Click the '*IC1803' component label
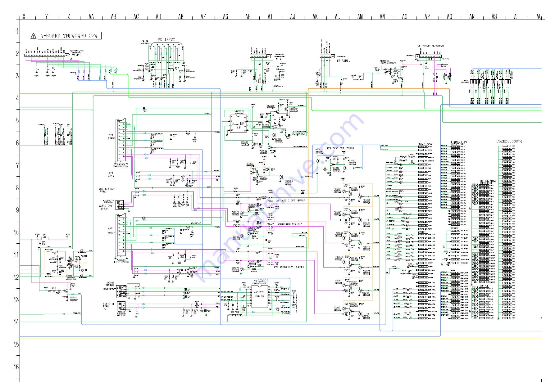Screen dimensions: 555x392 pos(384,61)
